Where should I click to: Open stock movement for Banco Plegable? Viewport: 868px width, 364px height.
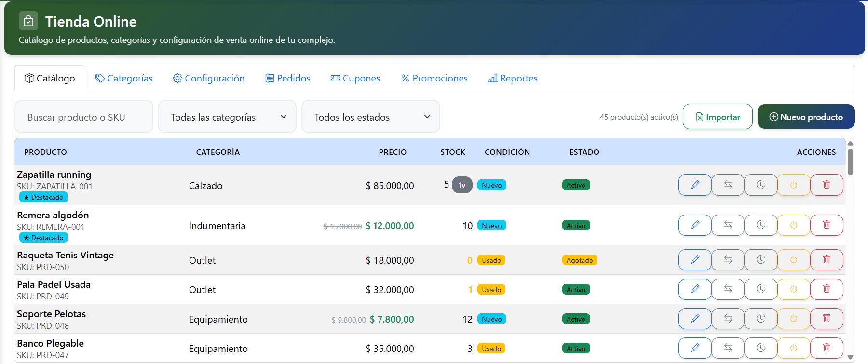tap(728, 348)
